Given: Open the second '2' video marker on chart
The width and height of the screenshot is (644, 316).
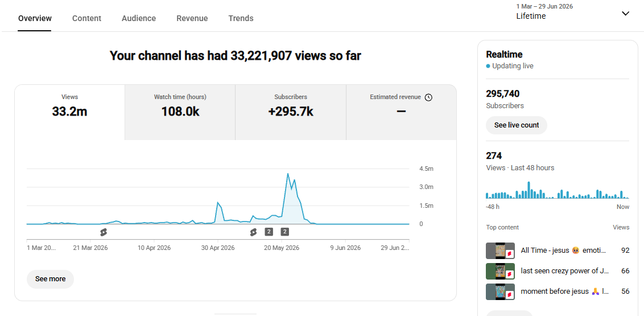Looking at the screenshot, I should (284, 232).
